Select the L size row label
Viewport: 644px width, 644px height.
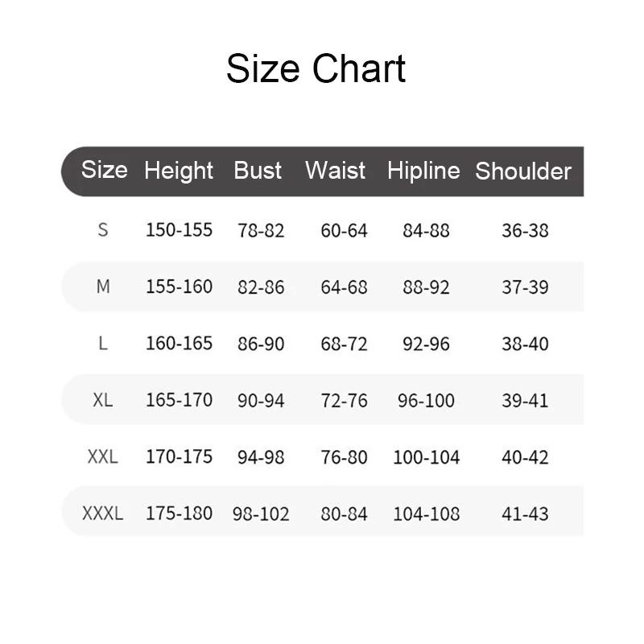click(103, 344)
